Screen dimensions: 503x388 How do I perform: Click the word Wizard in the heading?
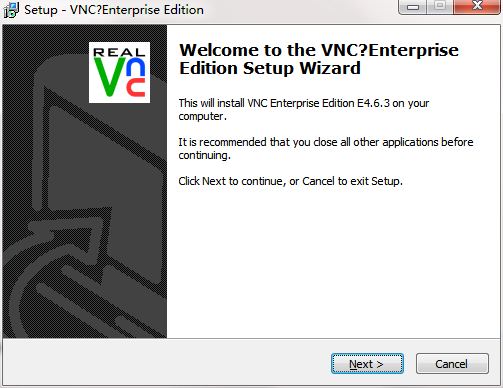330,68
